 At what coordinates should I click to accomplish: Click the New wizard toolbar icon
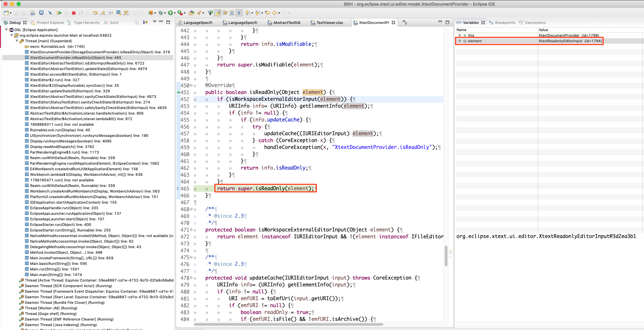6,13
